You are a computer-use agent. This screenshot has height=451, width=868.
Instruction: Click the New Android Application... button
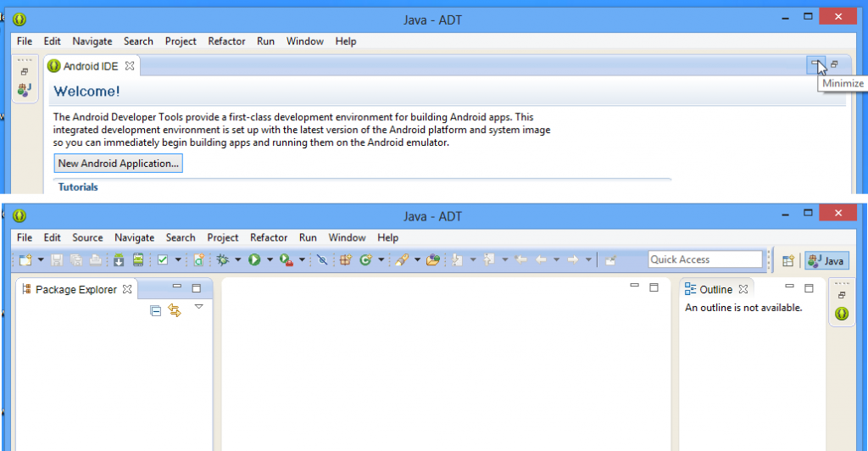(x=119, y=164)
